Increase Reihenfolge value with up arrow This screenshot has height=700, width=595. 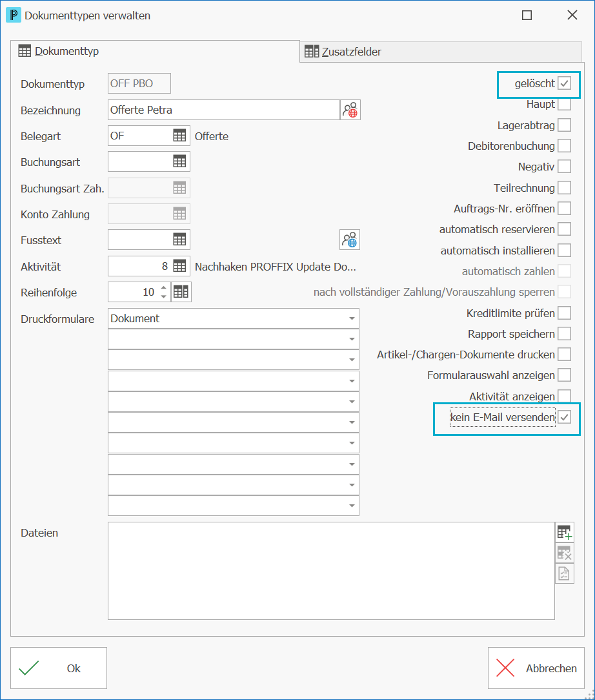(x=164, y=288)
